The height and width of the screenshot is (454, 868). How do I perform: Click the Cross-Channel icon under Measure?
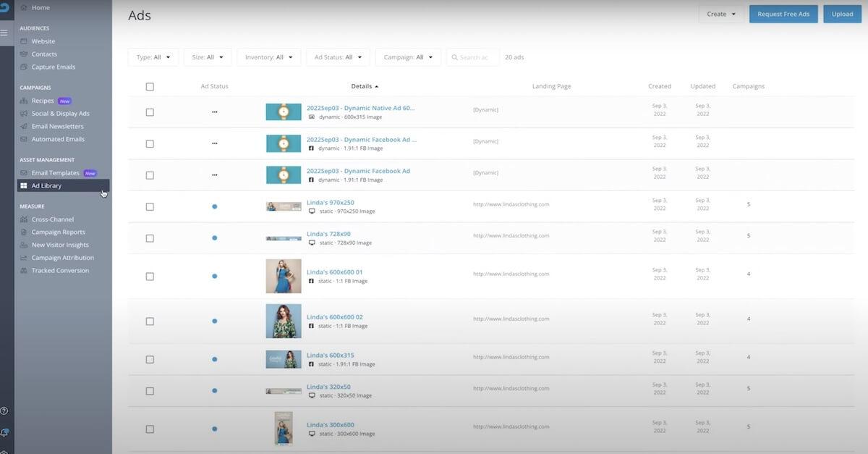coord(24,219)
